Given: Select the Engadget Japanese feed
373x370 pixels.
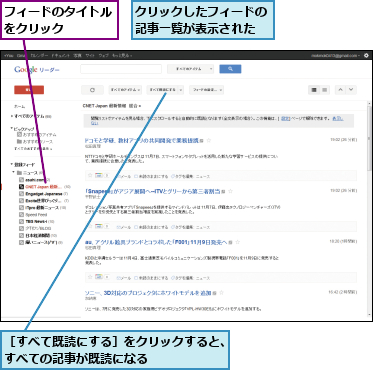Looking at the screenshot, I should coord(44,194).
